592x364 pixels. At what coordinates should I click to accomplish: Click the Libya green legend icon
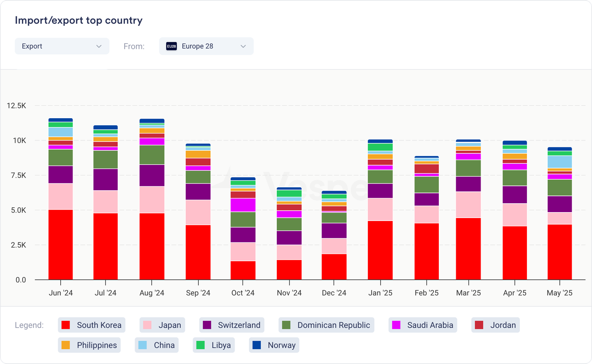point(200,345)
